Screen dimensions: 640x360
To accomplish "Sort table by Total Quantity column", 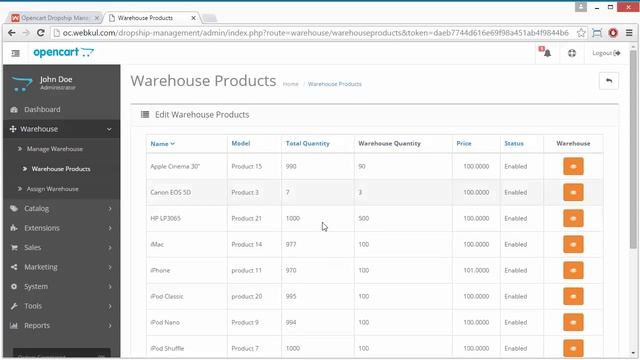I will 307,143.
